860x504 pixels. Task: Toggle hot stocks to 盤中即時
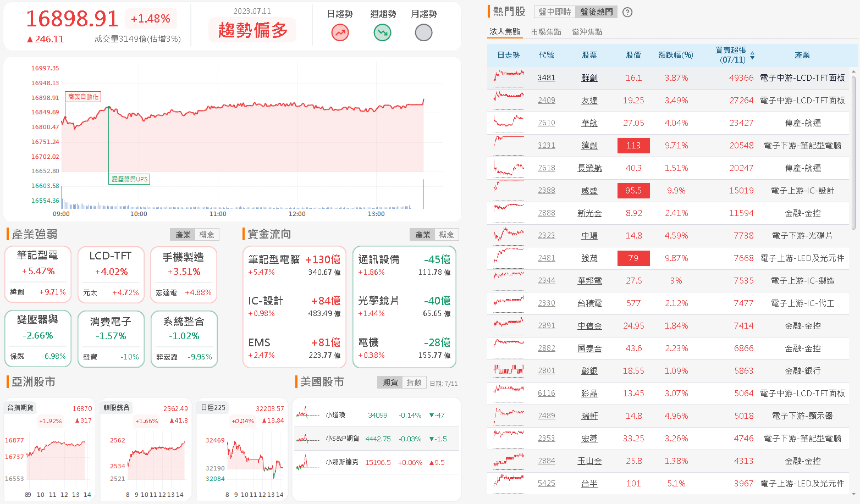(x=555, y=12)
